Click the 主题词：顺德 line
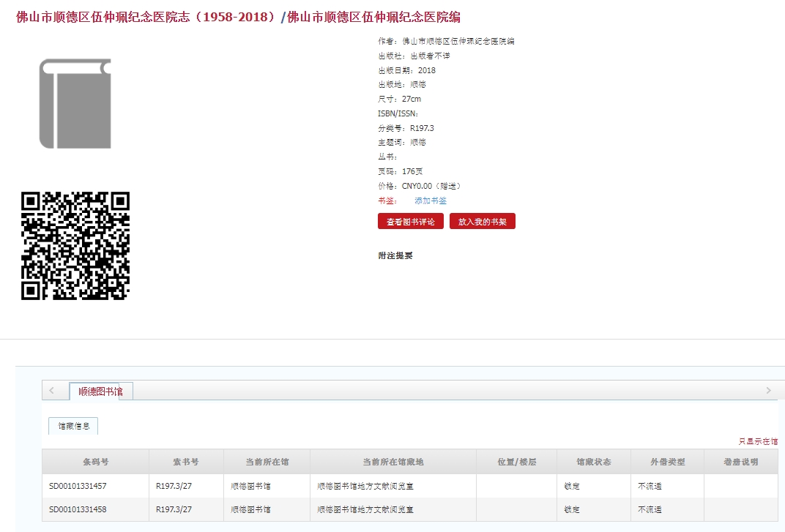 [402, 142]
